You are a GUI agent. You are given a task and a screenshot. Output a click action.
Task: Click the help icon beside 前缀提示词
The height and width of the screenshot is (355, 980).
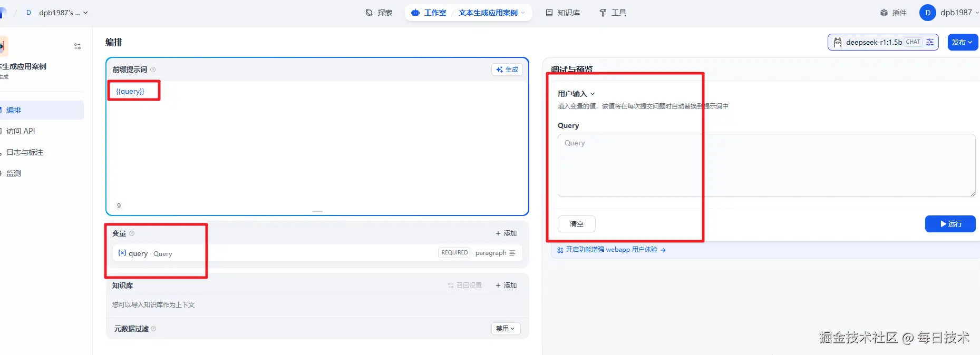(153, 70)
